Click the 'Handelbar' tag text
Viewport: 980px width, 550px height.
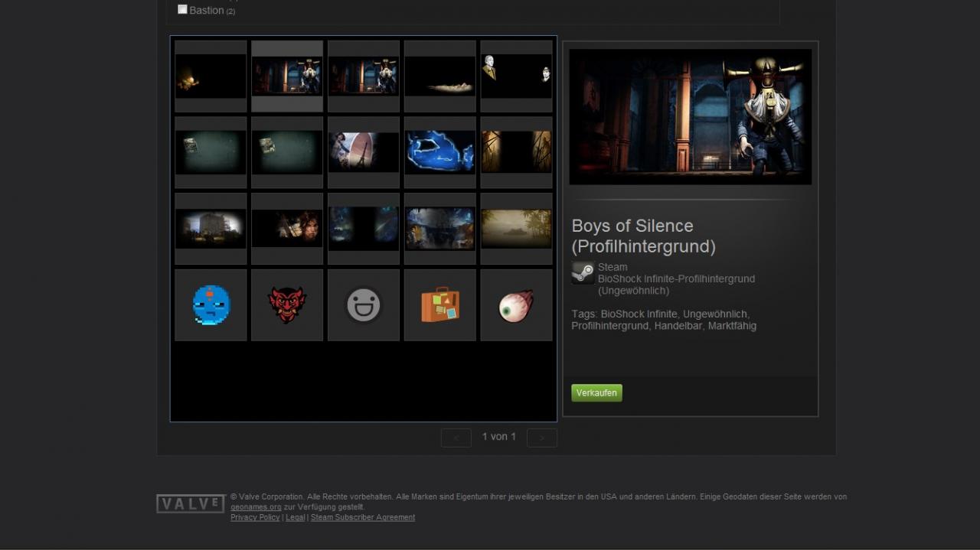click(x=678, y=326)
